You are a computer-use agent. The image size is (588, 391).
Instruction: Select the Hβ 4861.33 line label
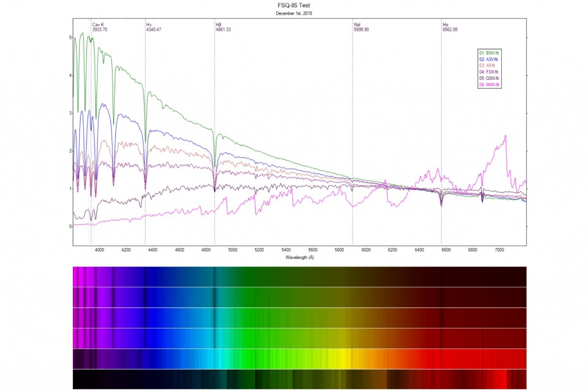click(x=223, y=27)
